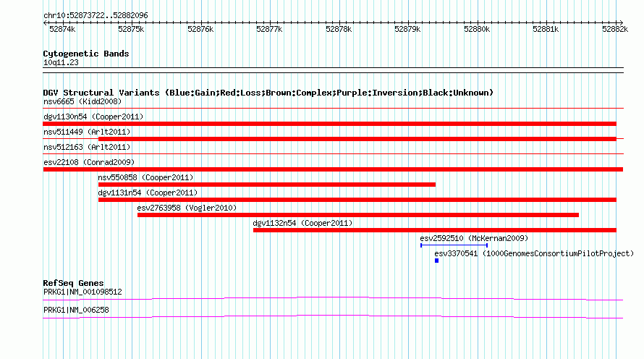
Task: Open variant dgv1131n54 (Cooper2011) label
Action: pos(148,193)
